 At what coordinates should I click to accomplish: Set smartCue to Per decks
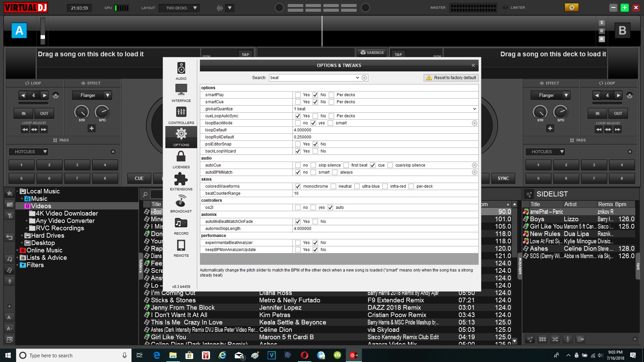click(x=331, y=102)
